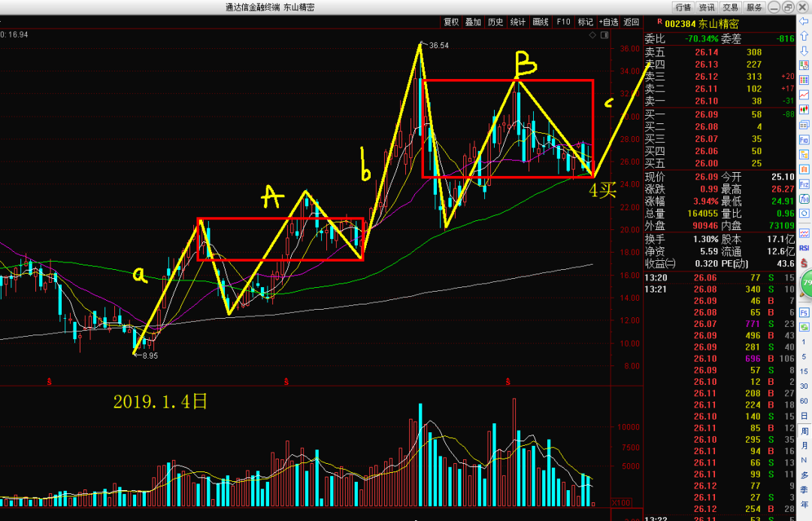Click the 叠加 overlay toolbar button
This screenshot has width=812, height=521.
click(x=473, y=22)
